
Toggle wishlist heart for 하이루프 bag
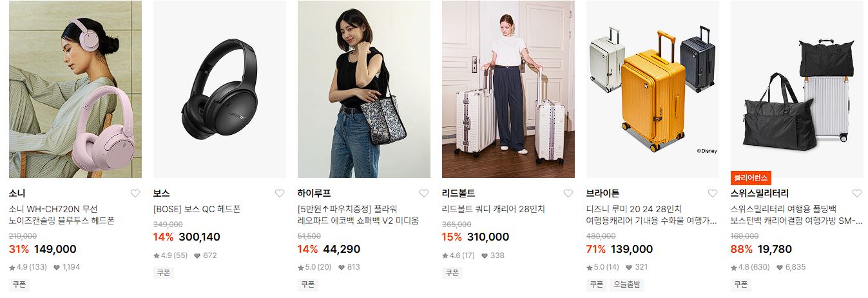pos(424,194)
